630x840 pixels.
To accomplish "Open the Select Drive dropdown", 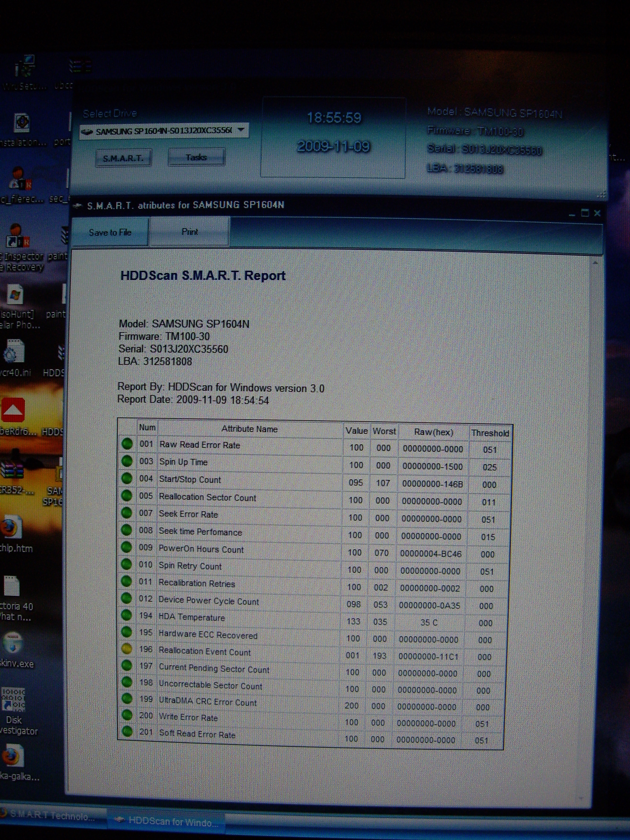I will [164, 132].
